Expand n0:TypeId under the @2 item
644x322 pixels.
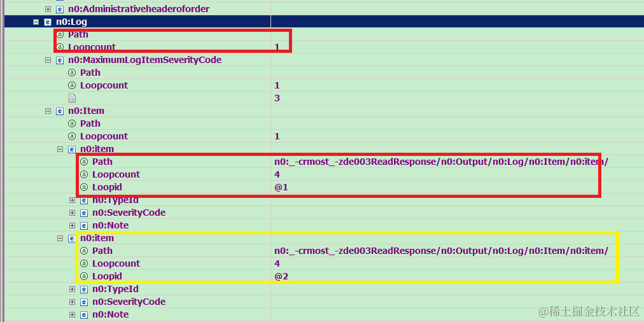coord(73,289)
